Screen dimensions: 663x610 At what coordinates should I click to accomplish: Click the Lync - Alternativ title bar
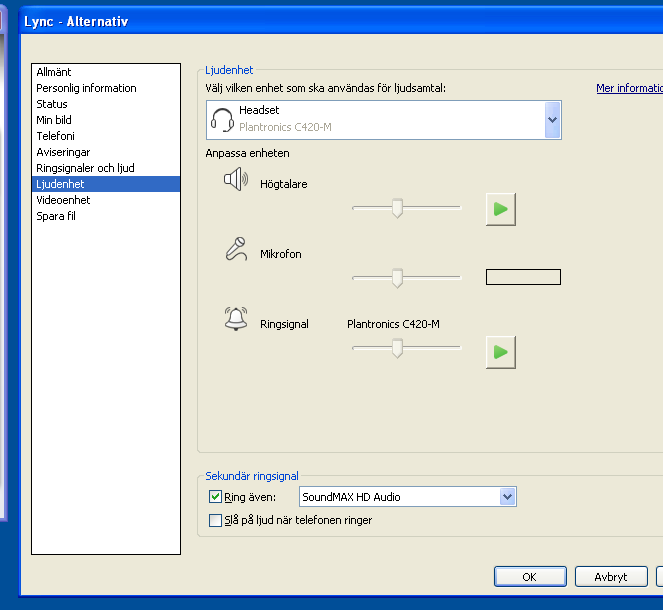pyautogui.click(x=341, y=21)
